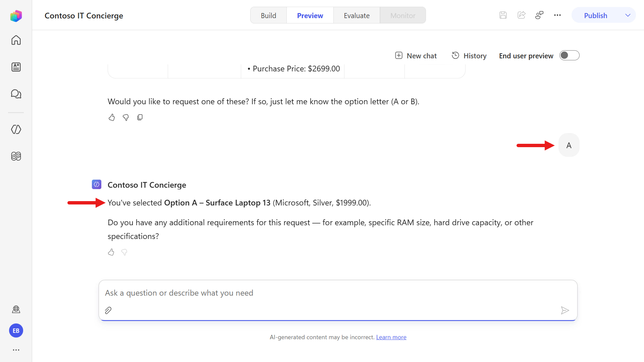Viewport: 644px width, 362px height.
Task: Click the Copilot Studio logo icon
Action: click(16, 16)
